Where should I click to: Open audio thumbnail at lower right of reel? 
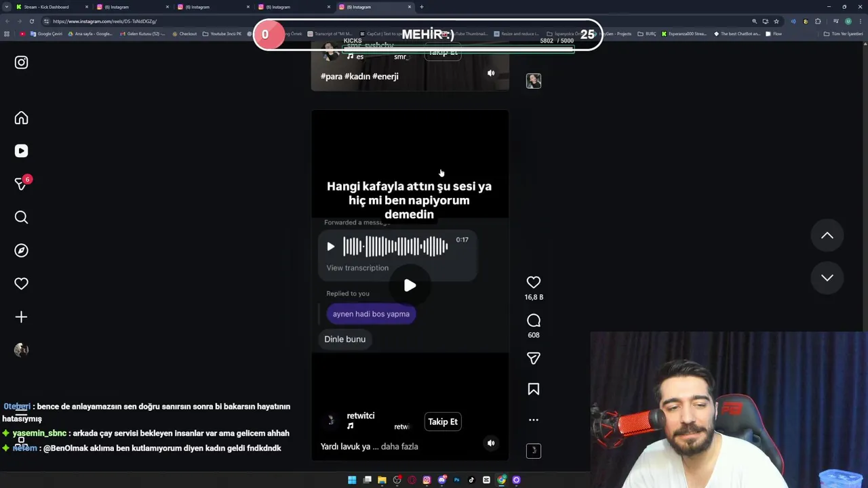tap(534, 451)
